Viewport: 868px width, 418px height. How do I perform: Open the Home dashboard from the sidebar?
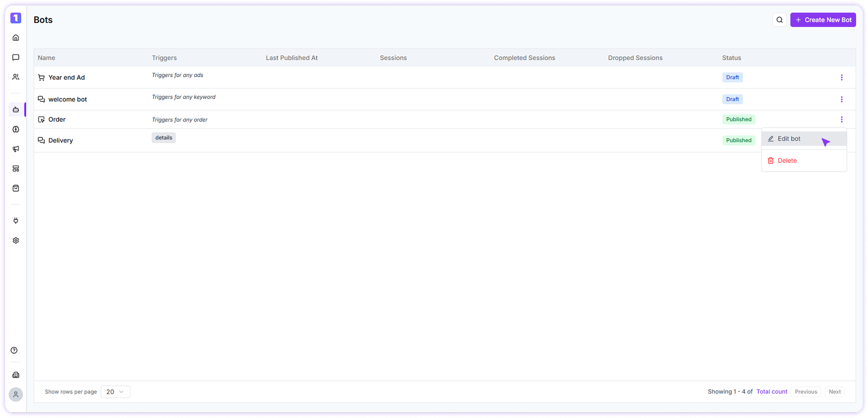coord(16,38)
